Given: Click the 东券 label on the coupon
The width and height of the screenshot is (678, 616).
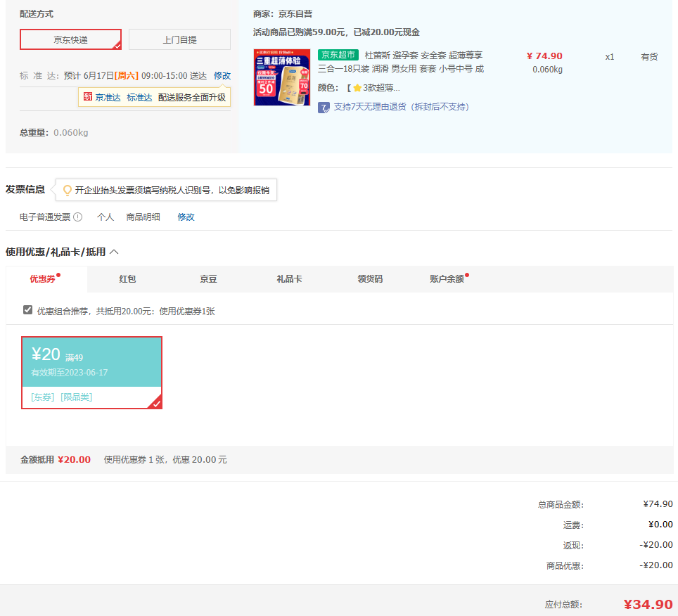Looking at the screenshot, I should (43, 397).
